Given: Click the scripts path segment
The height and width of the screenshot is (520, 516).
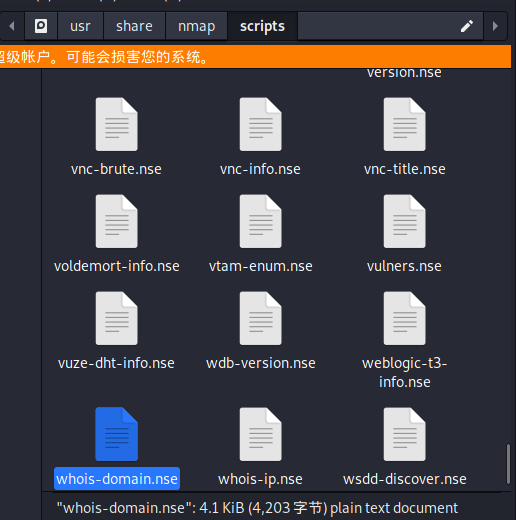Looking at the screenshot, I should (262, 26).
